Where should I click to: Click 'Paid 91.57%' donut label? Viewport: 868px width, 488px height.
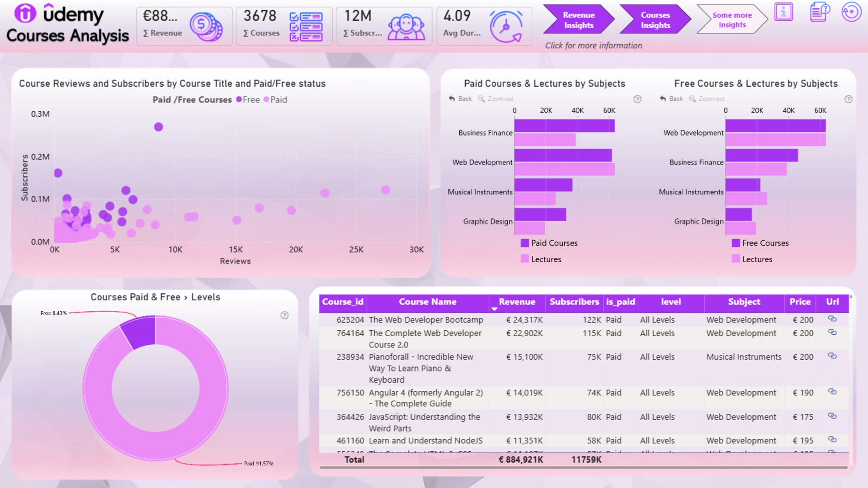pos(259,463)
